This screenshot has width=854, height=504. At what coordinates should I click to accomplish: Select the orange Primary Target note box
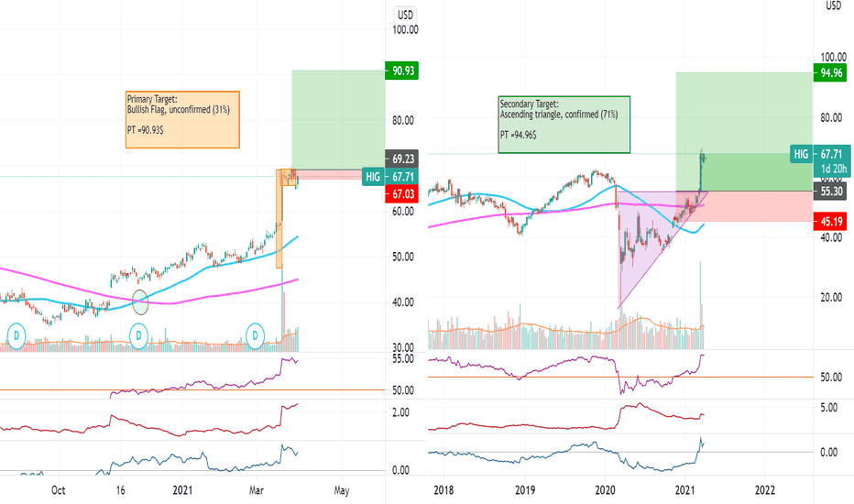click(x=182, y=120)
